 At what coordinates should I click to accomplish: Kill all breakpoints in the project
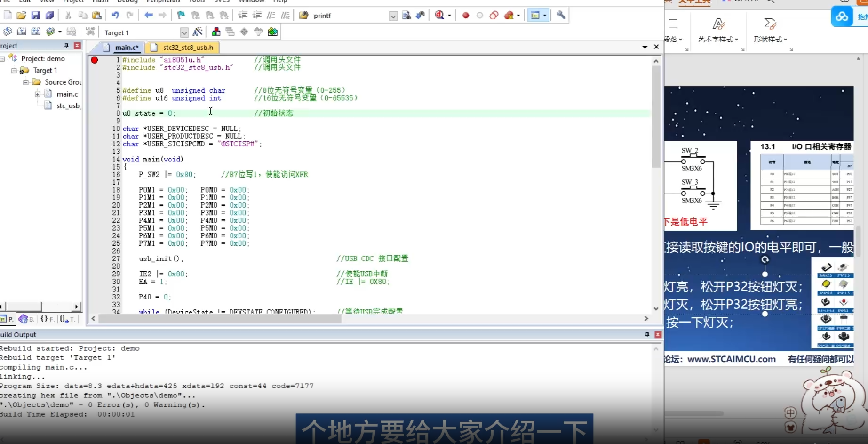(509, 15)
